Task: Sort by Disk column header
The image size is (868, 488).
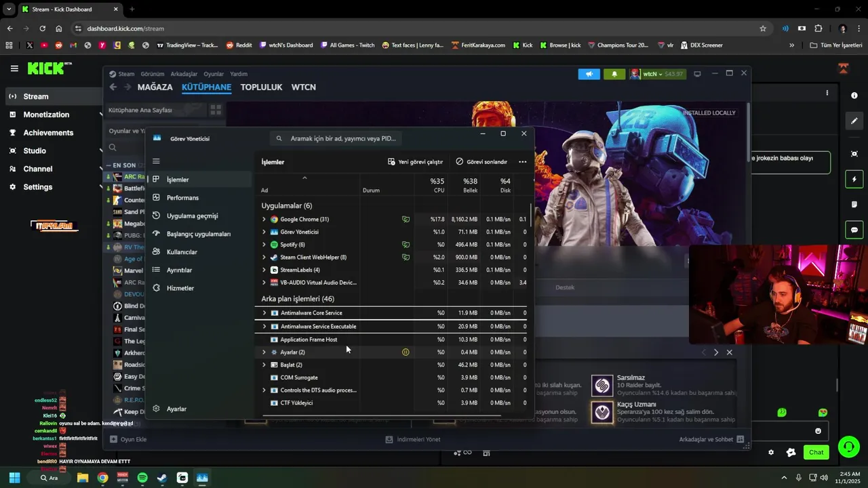Action: pos(497,185)
